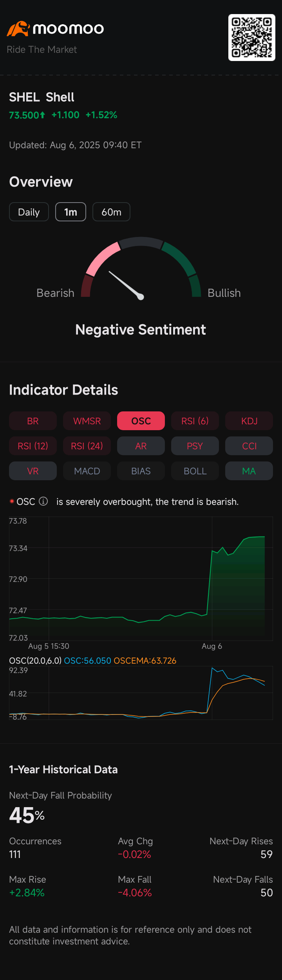
Task: Open the QR code image
Action: click(252, 38)
